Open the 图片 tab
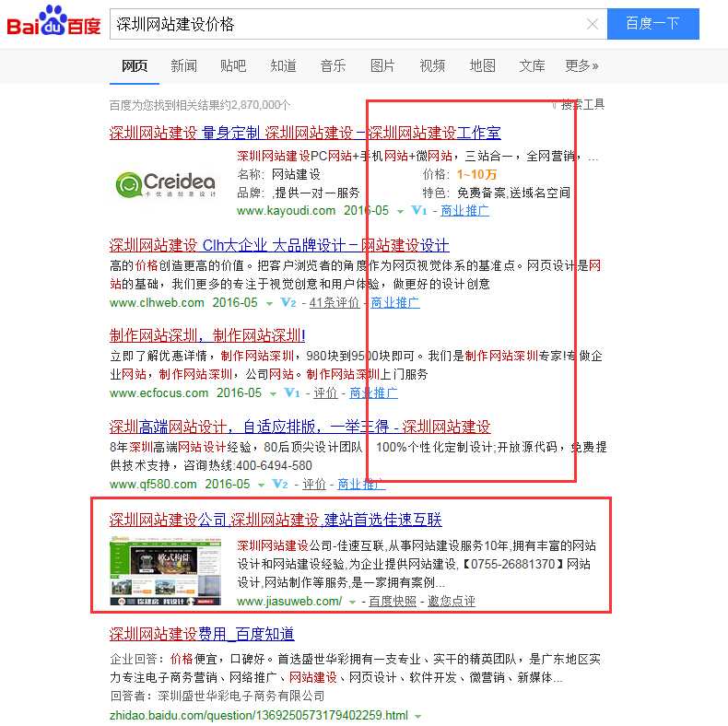The width and height of the screenshot is (728, 726). coord(382,66)
